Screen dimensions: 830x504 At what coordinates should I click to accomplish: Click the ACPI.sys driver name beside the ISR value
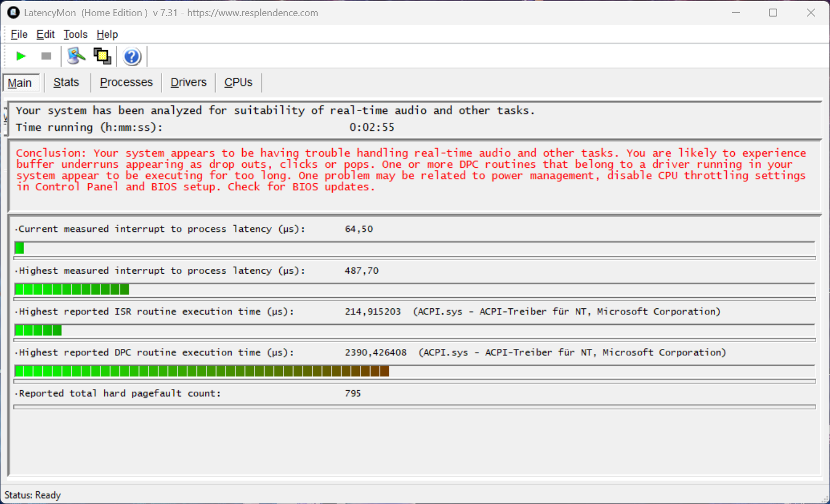(566, 312)
